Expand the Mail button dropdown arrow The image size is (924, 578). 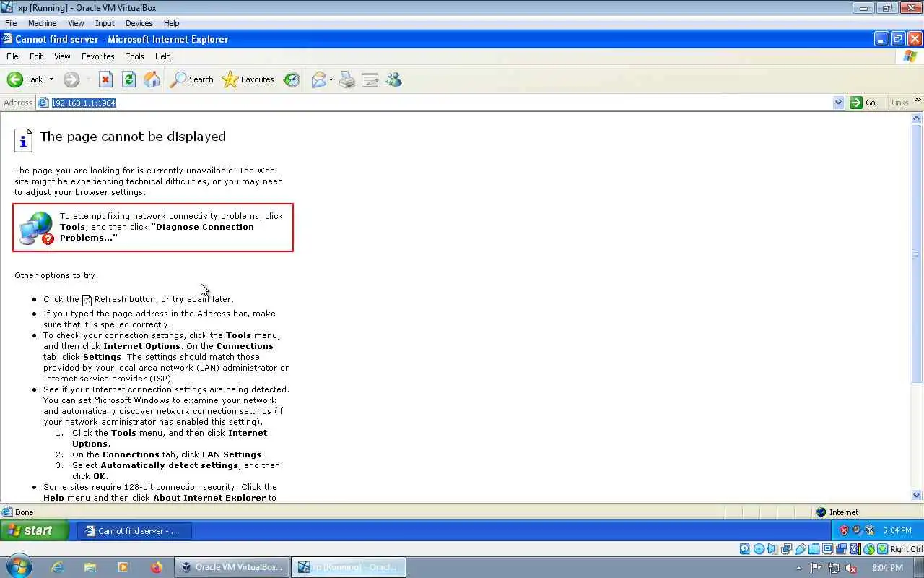click(331, 79)
